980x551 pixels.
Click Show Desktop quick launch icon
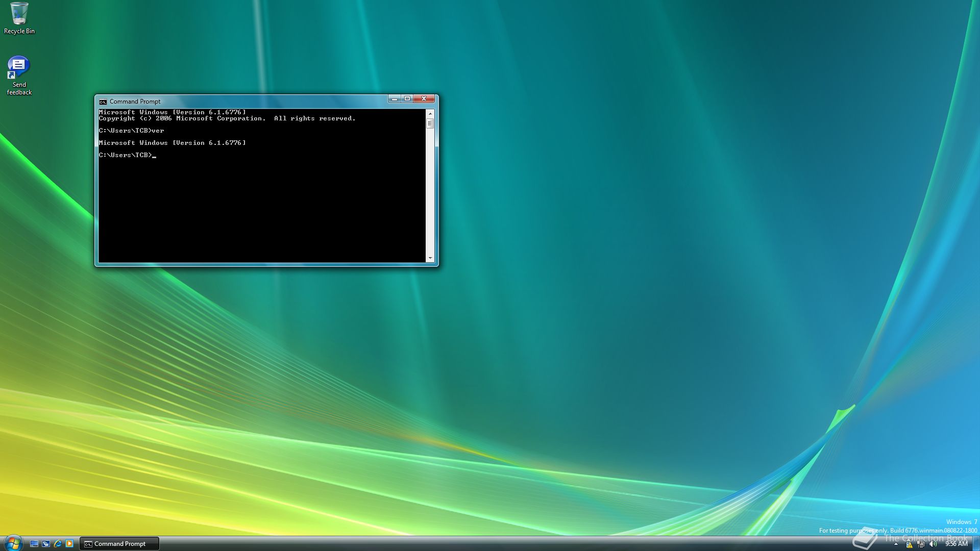(34, 544)
